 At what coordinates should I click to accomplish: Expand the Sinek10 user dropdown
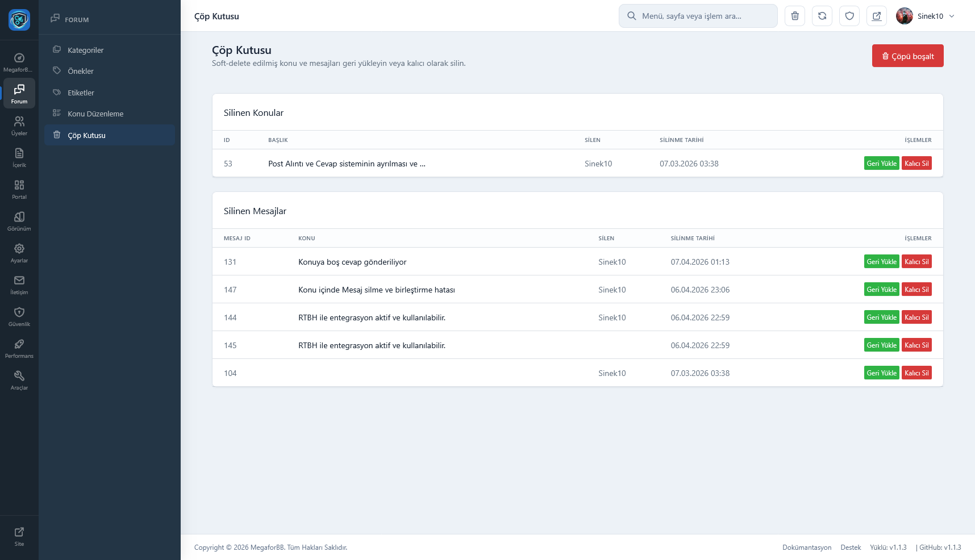pyautogui.click(x=927, y=16)
